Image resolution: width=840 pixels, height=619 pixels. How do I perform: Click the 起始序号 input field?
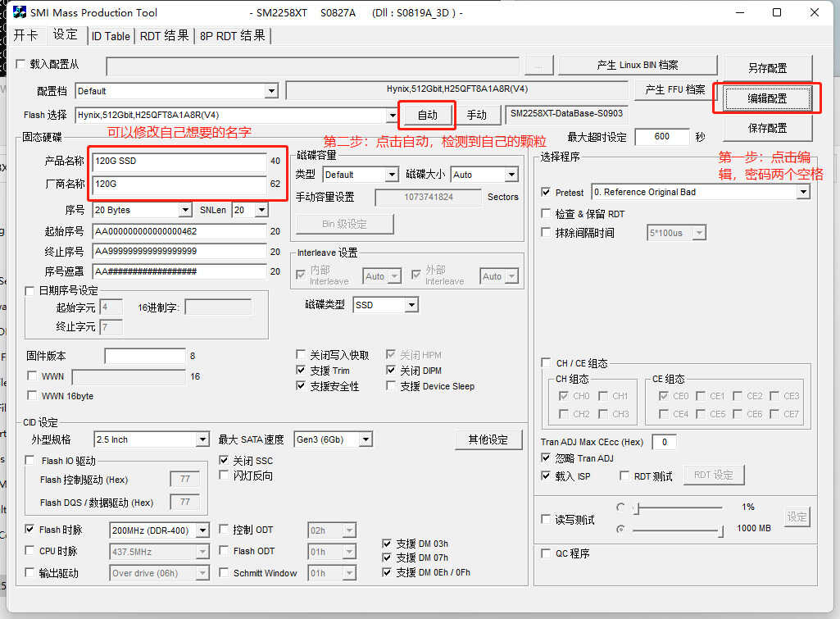[179, 231]
